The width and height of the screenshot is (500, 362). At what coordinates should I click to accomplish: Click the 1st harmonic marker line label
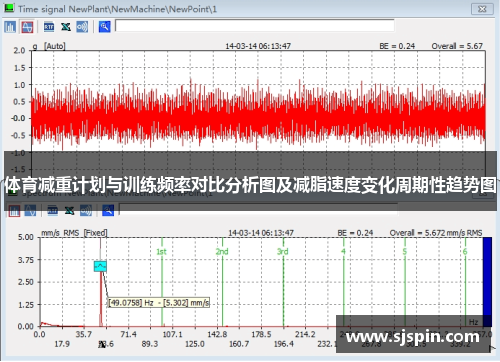click(x=161, y=252)
